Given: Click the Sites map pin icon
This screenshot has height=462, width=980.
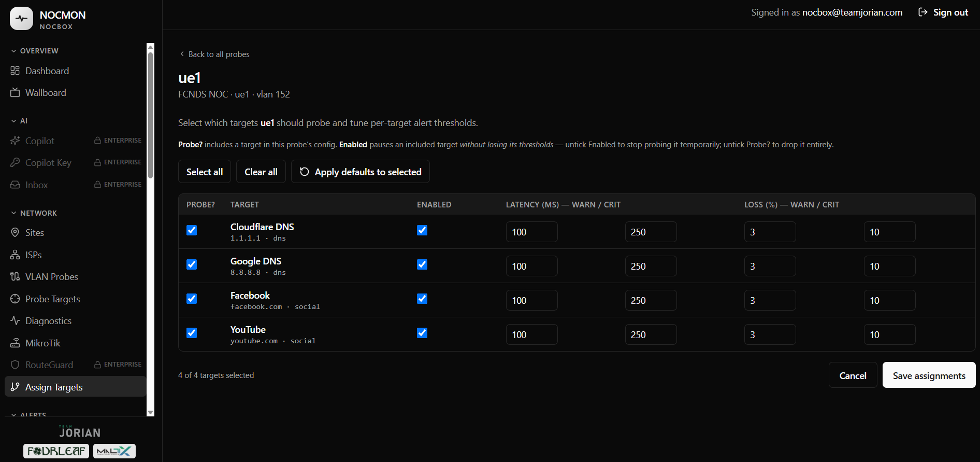Looking at the screenshot, I should pos(15,232).
